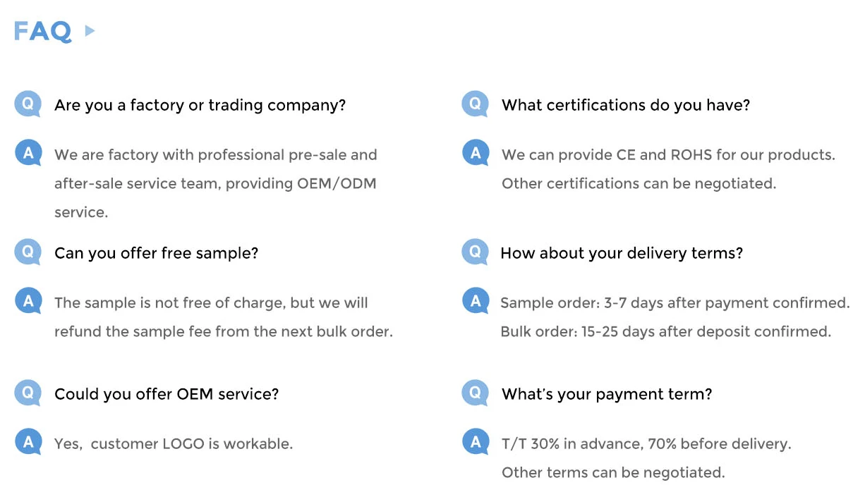Screen dimensions: 865x504
Task: Click the FAQ heading text
Action: [x=42, y=31]
